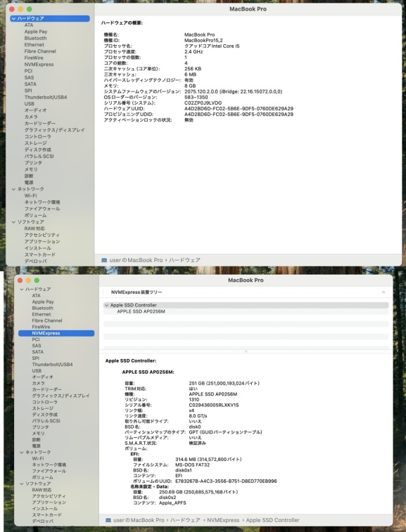Select NVMExpress in the hardware overview window sidebar
The width and height of the screenshot is (406, 532).
[39, 65]
